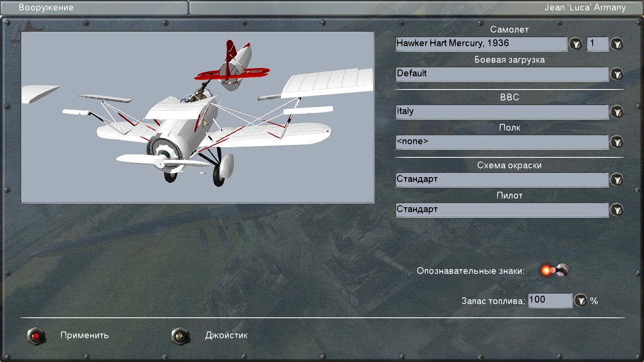644x362 pixels.
Task: Expand the ВВС Italy dropdown arrow
Action: click(617, 112)
